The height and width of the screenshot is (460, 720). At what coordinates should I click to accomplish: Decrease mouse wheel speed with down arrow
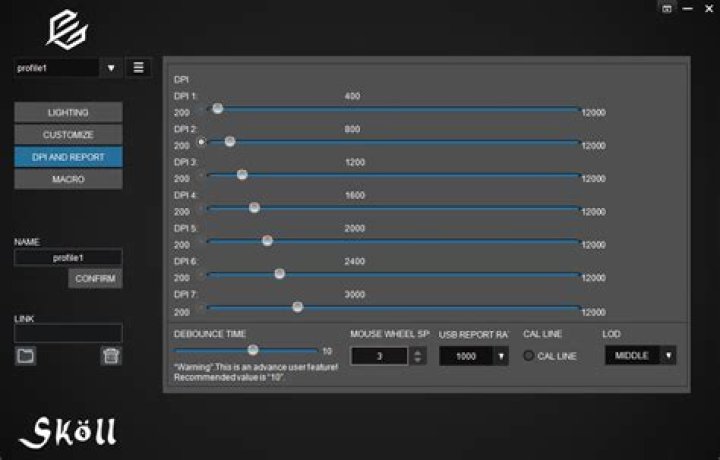click(417, 360)
